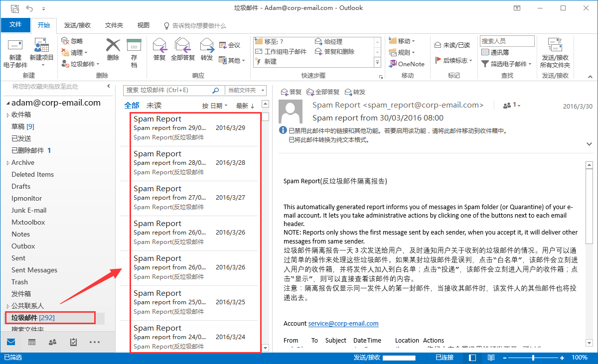The image size is (598, 364).
Task: Open the calendar view in bottom navigation
Action: [x=32, y=342]
